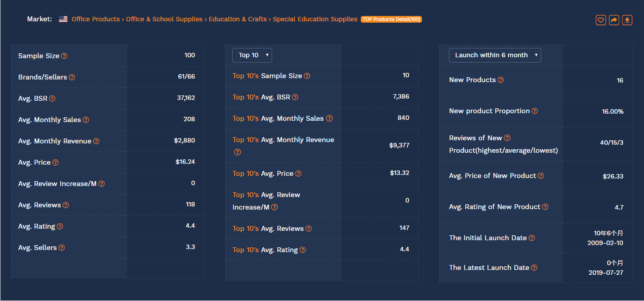The width and height of the screenshot is (644, 301).
Task: Navigate to Education & Crafts breadcrumb
Action: [x=238, y=19]
